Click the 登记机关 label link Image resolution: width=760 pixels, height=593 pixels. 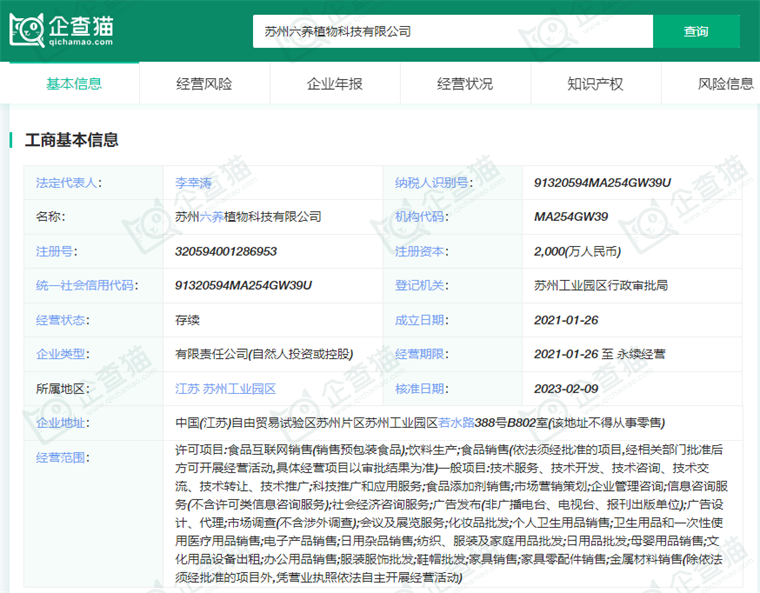point(419,285)
